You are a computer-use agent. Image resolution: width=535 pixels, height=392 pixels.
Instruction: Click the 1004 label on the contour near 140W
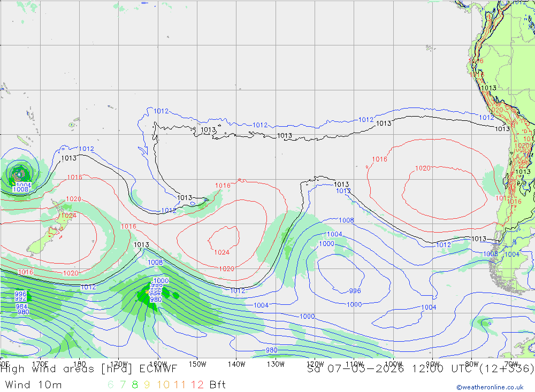pos(261,305)
